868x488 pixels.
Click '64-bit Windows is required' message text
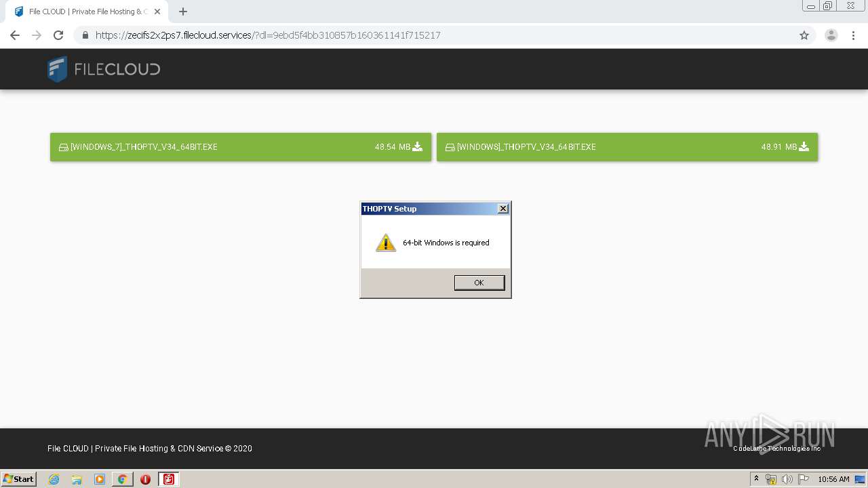[x=446, y=243]
